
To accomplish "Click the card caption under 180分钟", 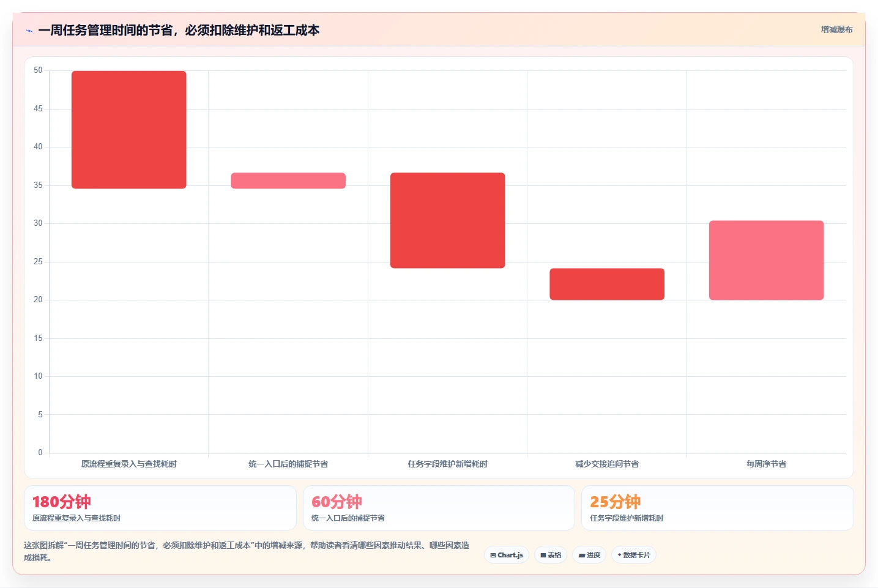I will (76, 518).
